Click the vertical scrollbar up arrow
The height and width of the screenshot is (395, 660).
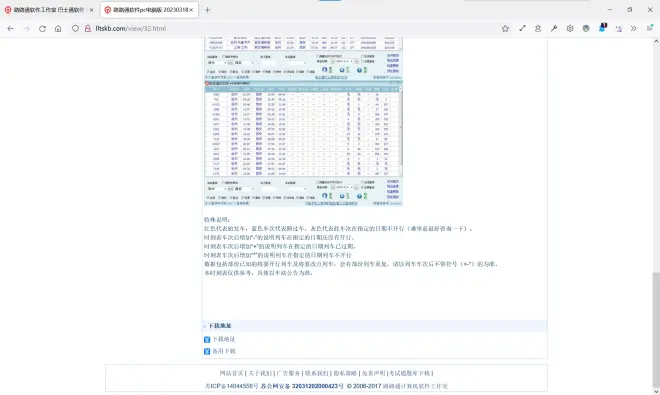click(656, 41)
